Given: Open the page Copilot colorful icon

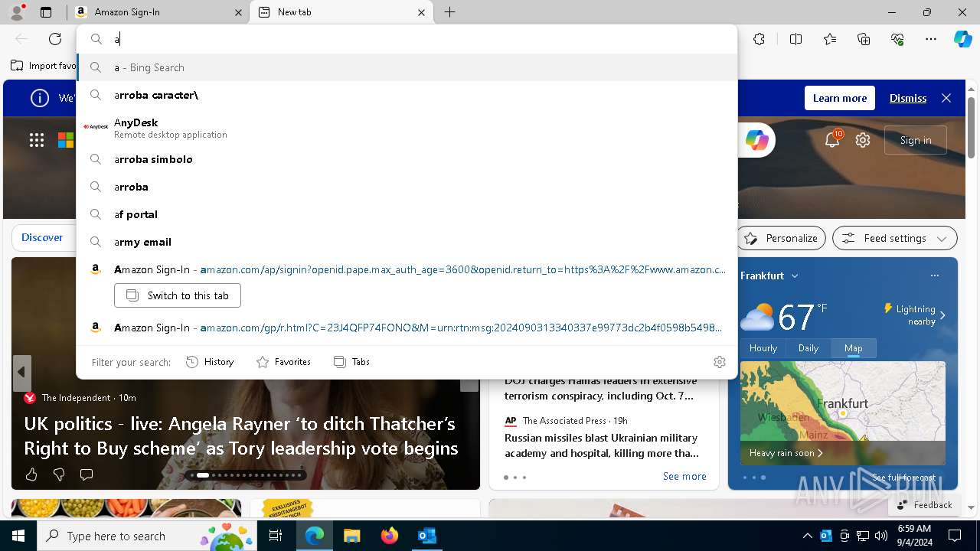Looking at the screenshot, I should [x=756, y=140].
